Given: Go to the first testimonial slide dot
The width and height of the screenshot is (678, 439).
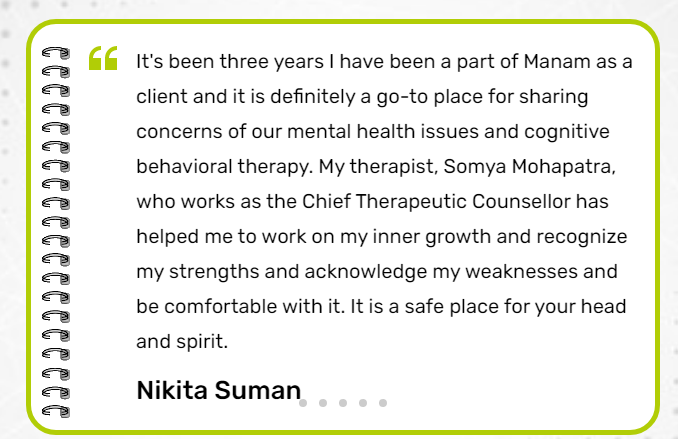Looking at the screenshot, I should pos(303,403).
